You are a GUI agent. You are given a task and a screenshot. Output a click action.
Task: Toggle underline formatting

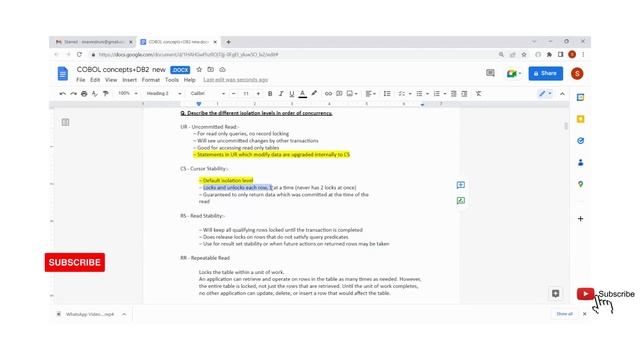click(x=291, y=94)
